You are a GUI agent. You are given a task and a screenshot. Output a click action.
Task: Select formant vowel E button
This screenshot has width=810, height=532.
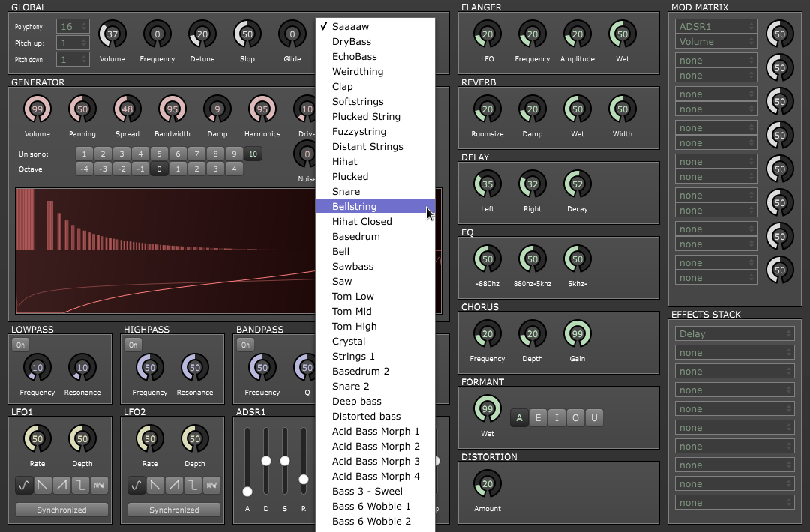click(x=538, y=418)
